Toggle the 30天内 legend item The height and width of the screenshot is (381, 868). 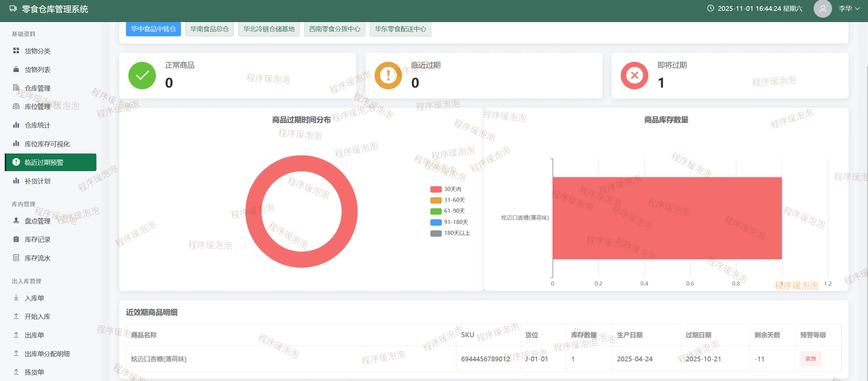[x=452, y=189]
